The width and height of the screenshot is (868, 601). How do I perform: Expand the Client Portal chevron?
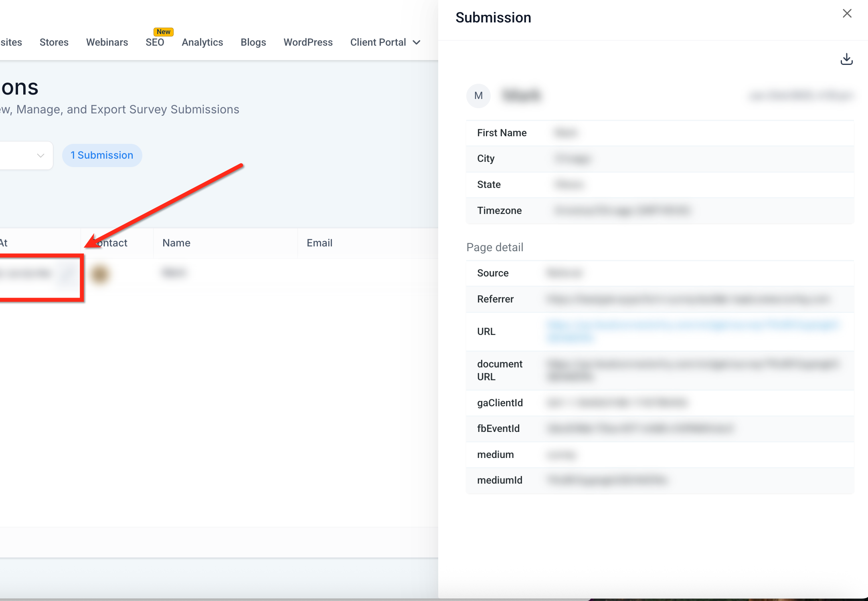(x=417, y=42)
